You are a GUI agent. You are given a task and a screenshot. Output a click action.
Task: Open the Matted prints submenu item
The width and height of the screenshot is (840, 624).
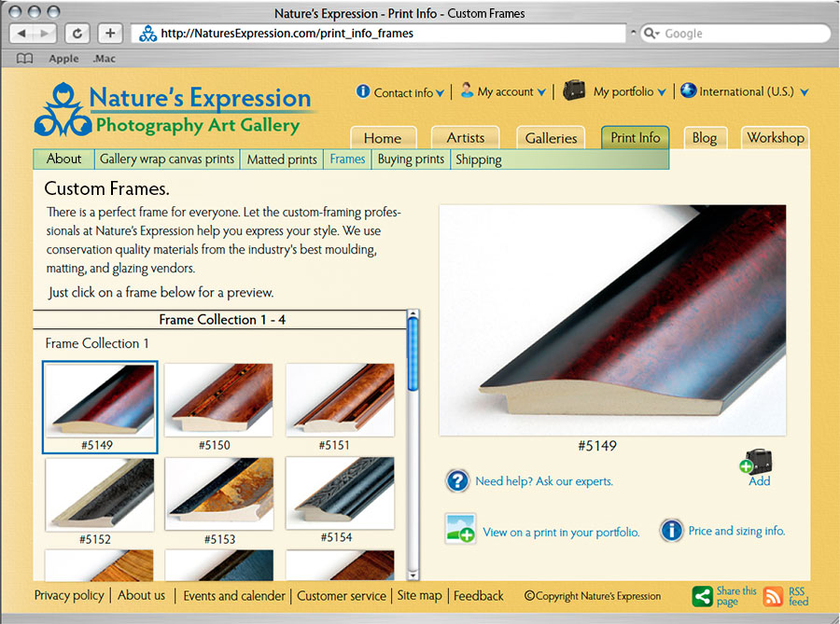coord(282,159)
